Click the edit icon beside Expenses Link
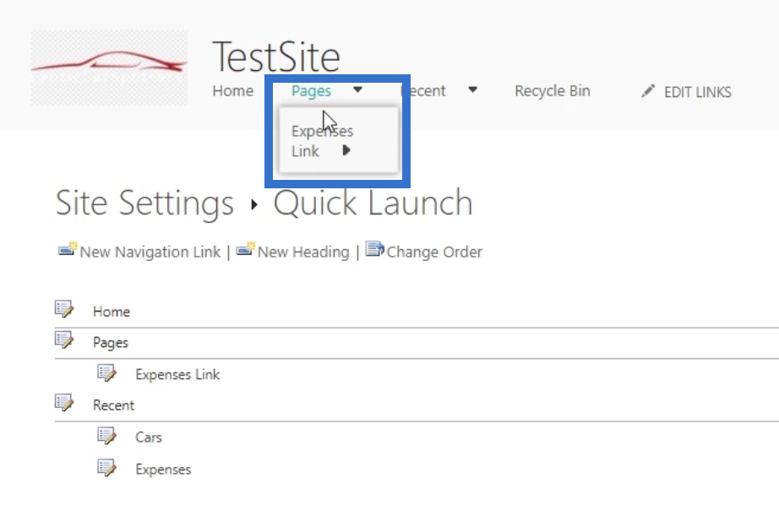This screenshot has width=779, height=532. pos(106,373)
